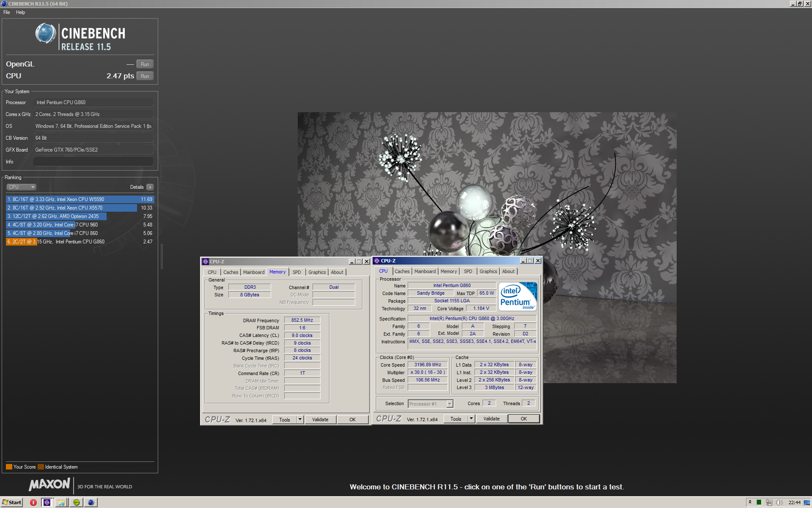Click the Details arrow button in Ranking
This screenshot has width=812, height=508.
150,187
